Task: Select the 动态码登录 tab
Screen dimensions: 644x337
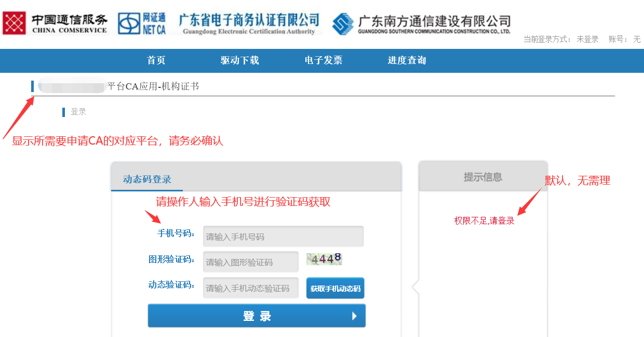Action: [x=147, y=179]
